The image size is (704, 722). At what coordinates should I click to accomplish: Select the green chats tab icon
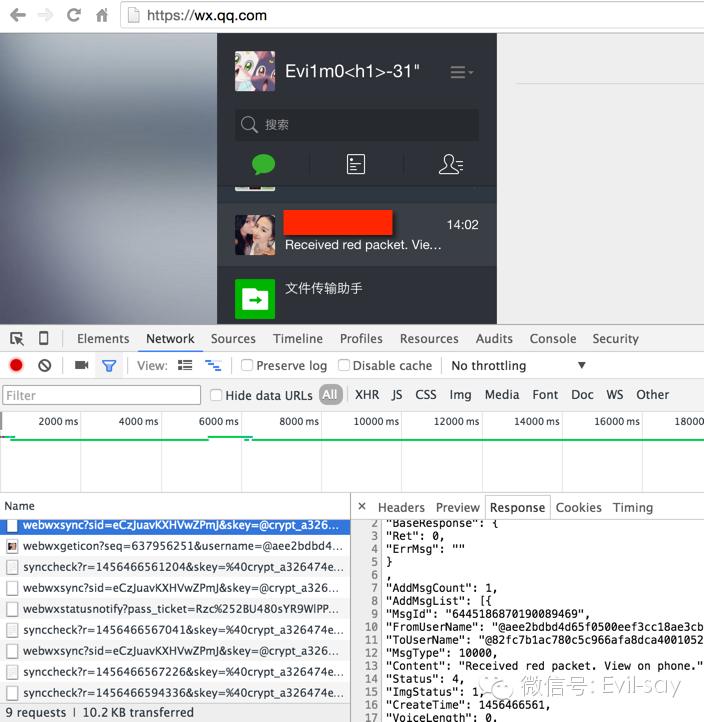tap(264, 164)
